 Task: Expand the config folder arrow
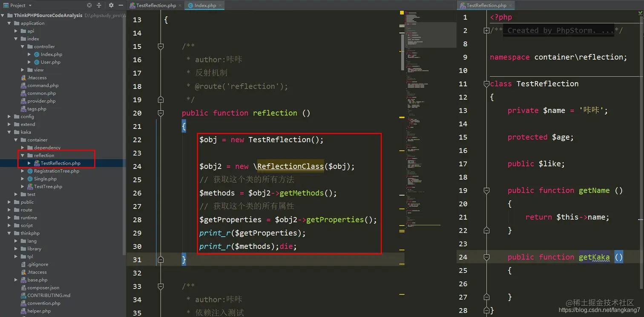click(x=10, y=117)
